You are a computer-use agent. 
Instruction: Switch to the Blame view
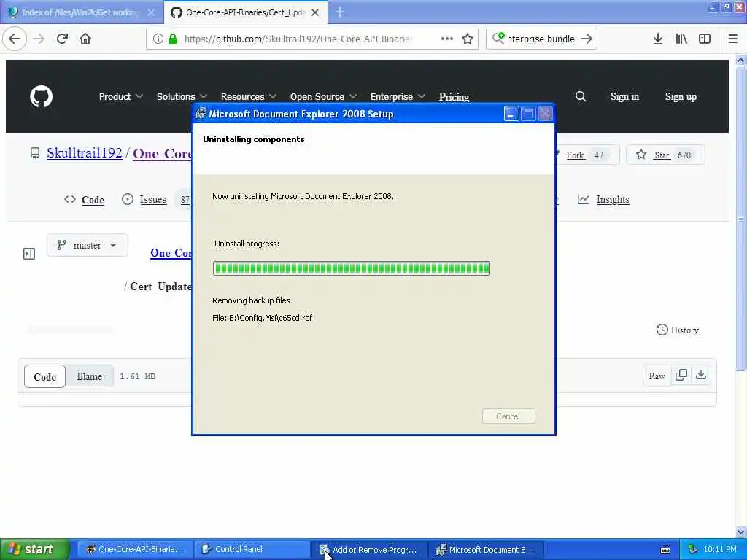tap(90, 376)
